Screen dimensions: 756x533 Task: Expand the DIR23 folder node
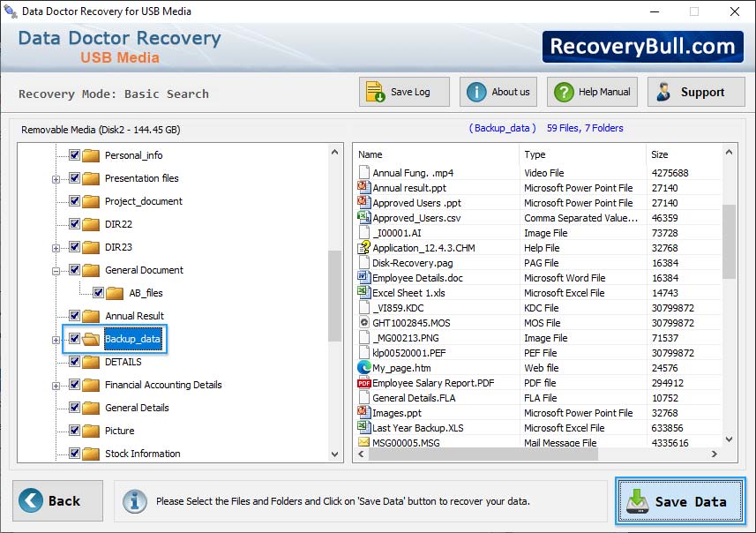pos(56,249)
